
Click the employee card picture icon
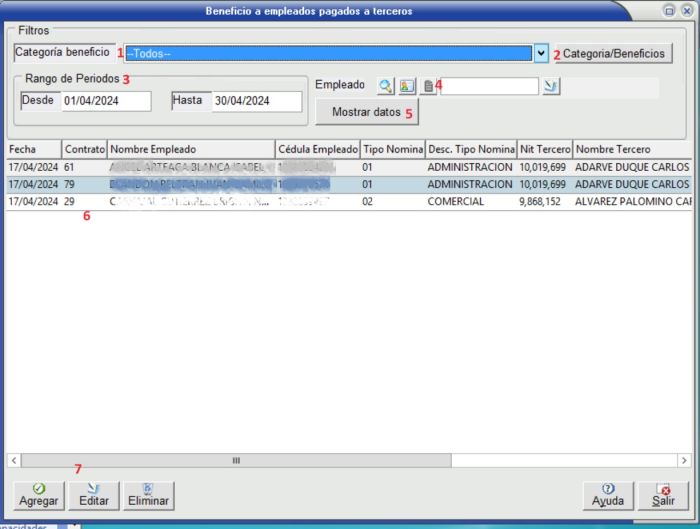(407, 86)
